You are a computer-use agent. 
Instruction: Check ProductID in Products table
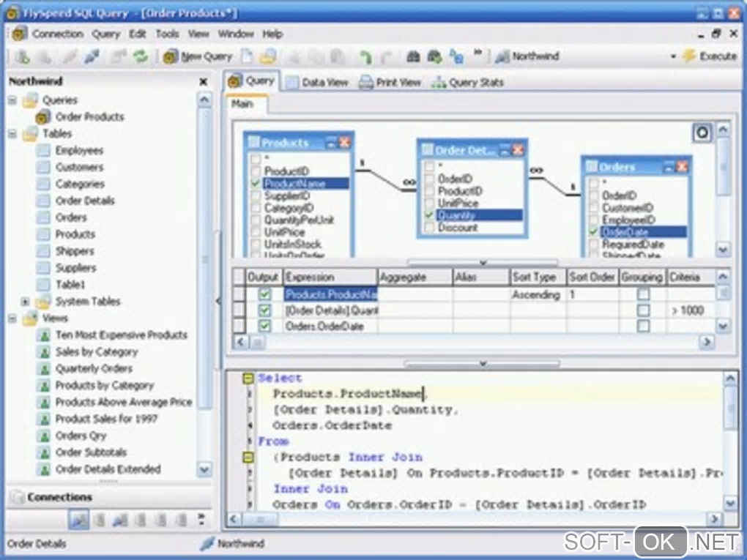pyautogui.click(x=256, y=171)
